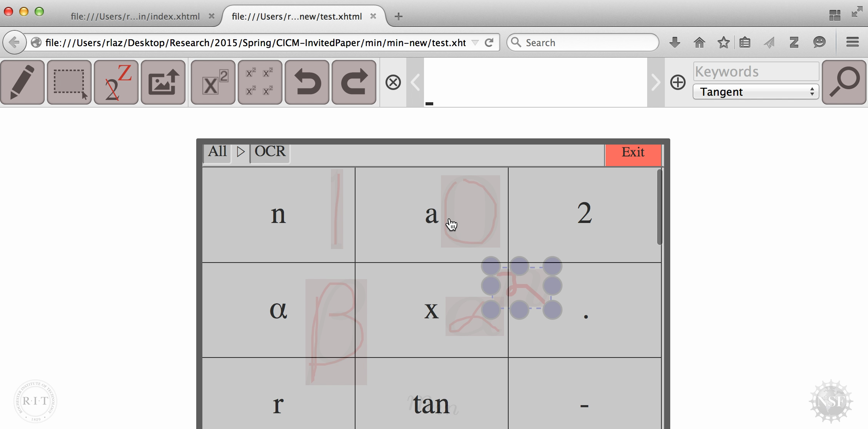The width and height of the screenshot is (868, 429).
Task: Expand the URL history dropdown arrow
Action: (475, 43)
